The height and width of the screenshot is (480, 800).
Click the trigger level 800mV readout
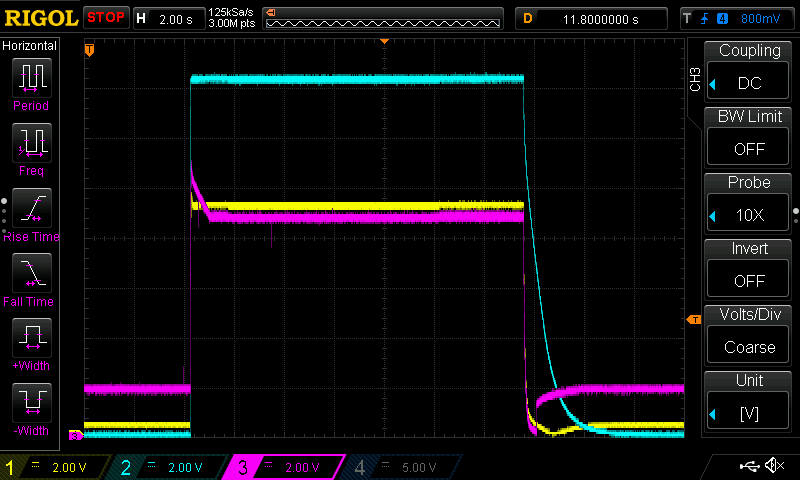(x=760, y=19)
